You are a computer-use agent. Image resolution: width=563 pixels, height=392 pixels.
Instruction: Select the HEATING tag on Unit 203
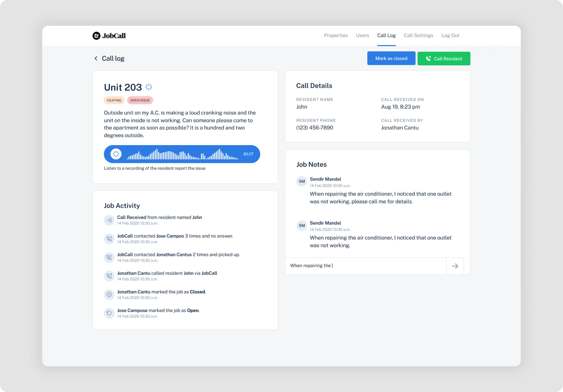pos(114,100)
